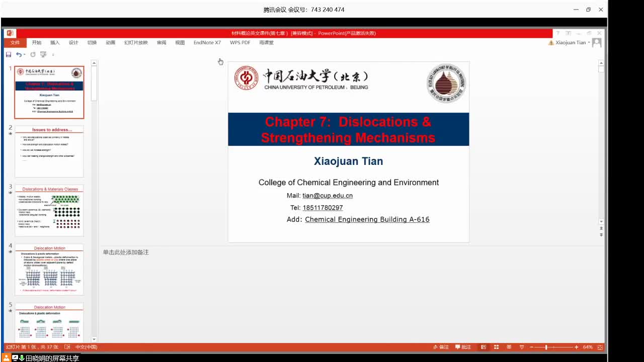This screenshot has width=644, height=362.
Task: Click the round laboratory emblem on slide
Action: point(446,83)
